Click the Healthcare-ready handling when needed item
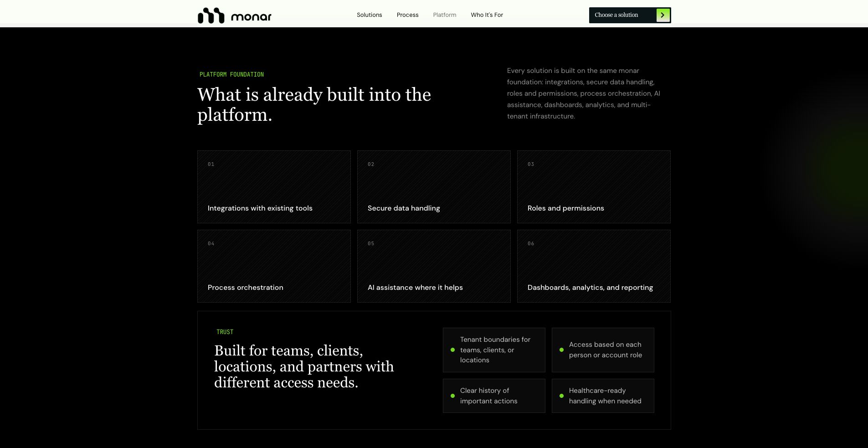Image resolution: width=868 pixels, height=448 pixels. [603, 396]
